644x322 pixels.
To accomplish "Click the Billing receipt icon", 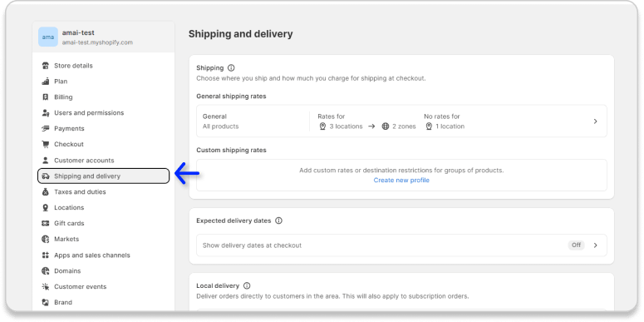I will coord(46,97).
